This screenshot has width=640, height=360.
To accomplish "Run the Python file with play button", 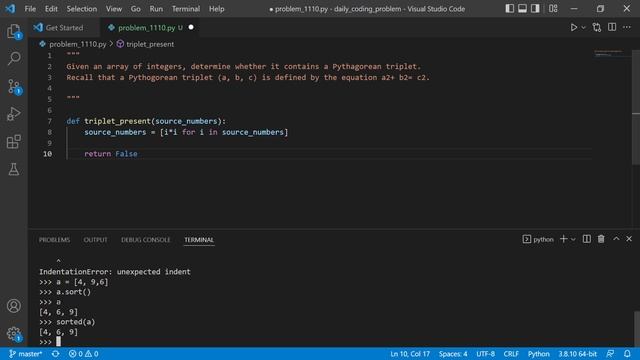I will 573,27.
